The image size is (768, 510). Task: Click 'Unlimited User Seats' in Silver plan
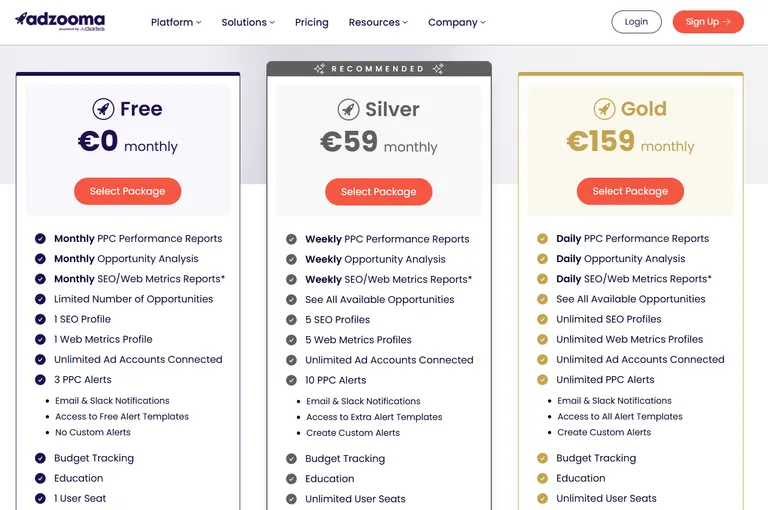356,499
